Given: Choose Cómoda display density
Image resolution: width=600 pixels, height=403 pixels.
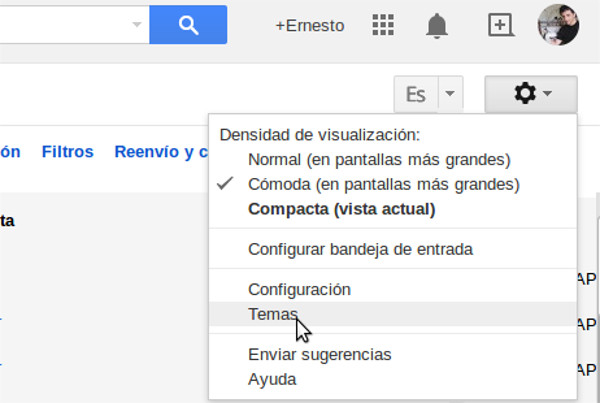Looking at the screenshot, I should point(393,184).
